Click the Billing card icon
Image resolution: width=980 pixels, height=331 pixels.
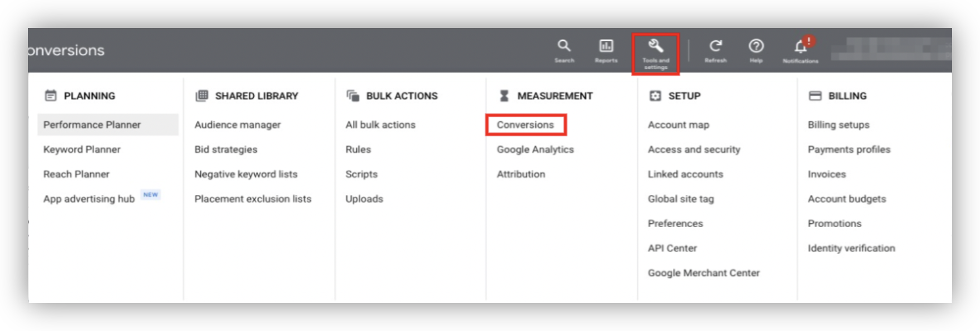(x=815, y=95)
